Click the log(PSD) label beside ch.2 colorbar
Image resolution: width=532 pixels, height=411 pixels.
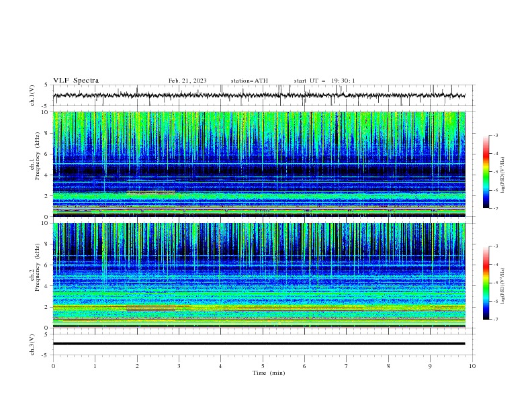[x=502, y=286]
